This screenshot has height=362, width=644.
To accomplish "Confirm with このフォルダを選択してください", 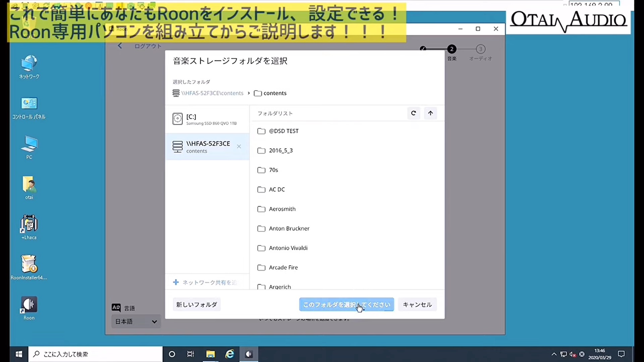I will pyautogui.click(x=346, y=305).
